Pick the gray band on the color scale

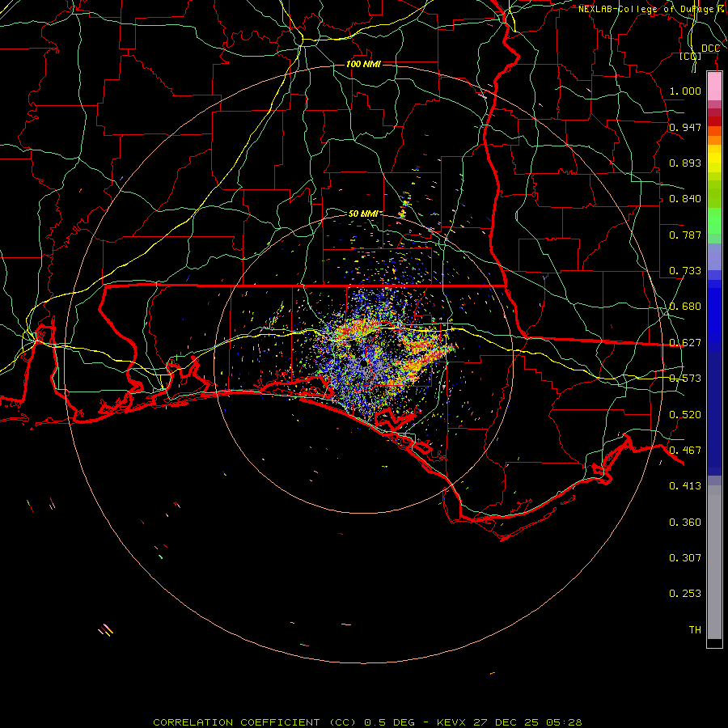point(714,562)
